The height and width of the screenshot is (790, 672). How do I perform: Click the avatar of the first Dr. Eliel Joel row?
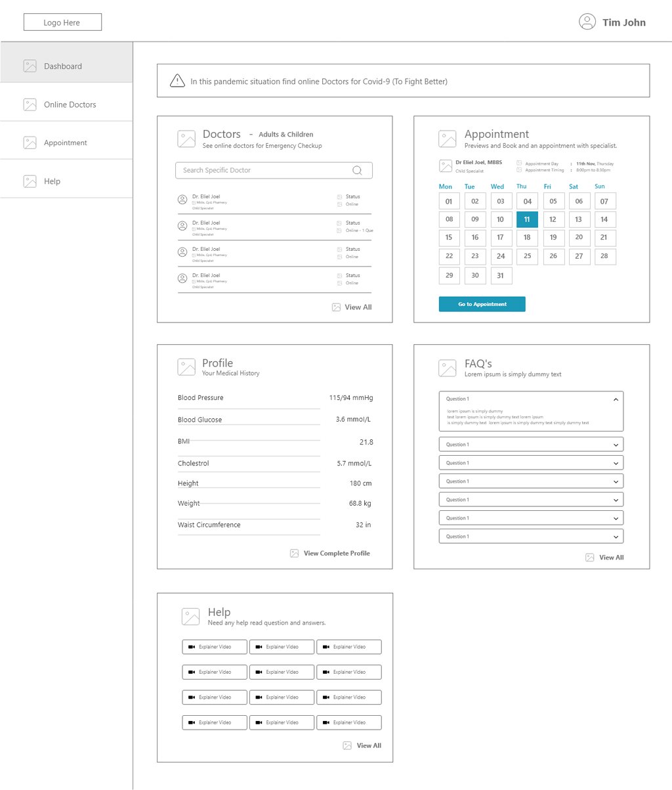coord(182,200)
